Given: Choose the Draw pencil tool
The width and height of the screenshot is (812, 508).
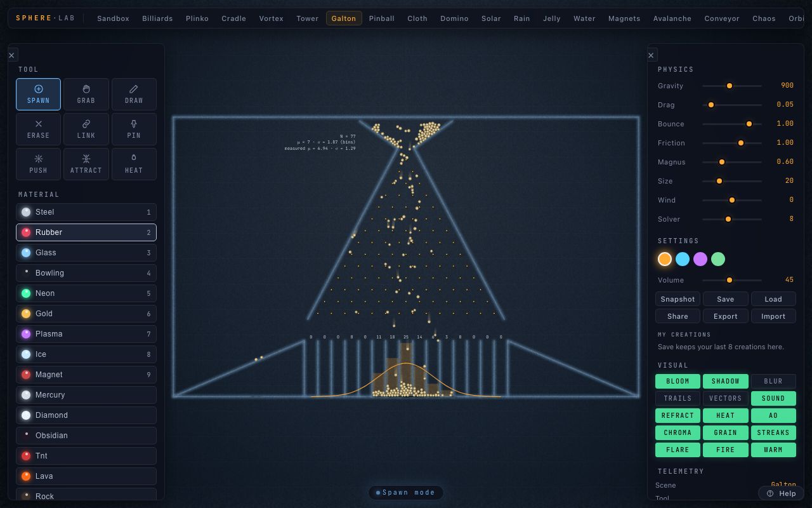Looking at the screenshot, I should (x=134, y=94).
